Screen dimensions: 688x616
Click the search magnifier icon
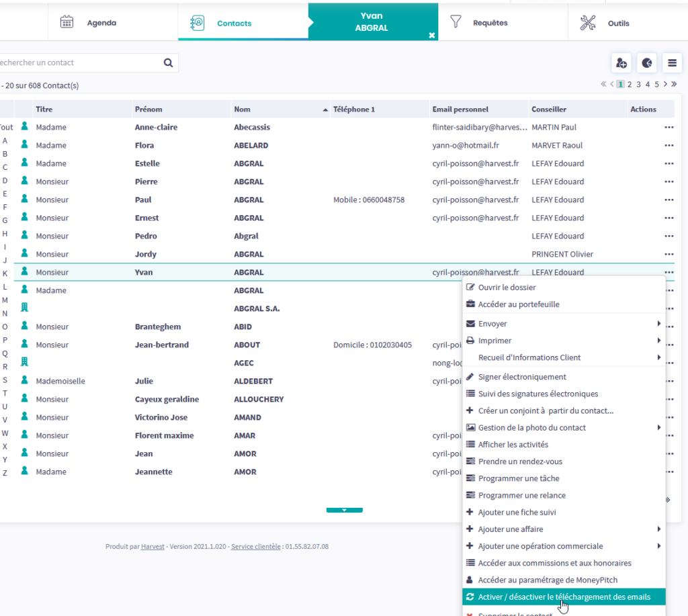[x=168, y=63]
